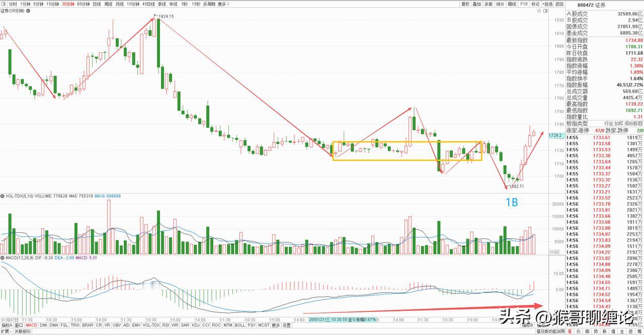Select the ASI indicator tab
The height and width of the screenshot is (335, 644).
[x=127, y=325]
